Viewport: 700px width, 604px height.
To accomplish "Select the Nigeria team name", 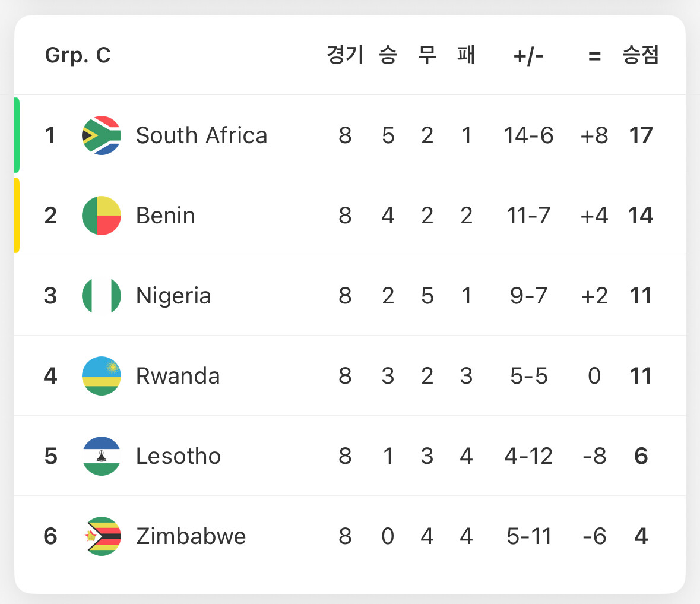I will click(x=173, y=296).
